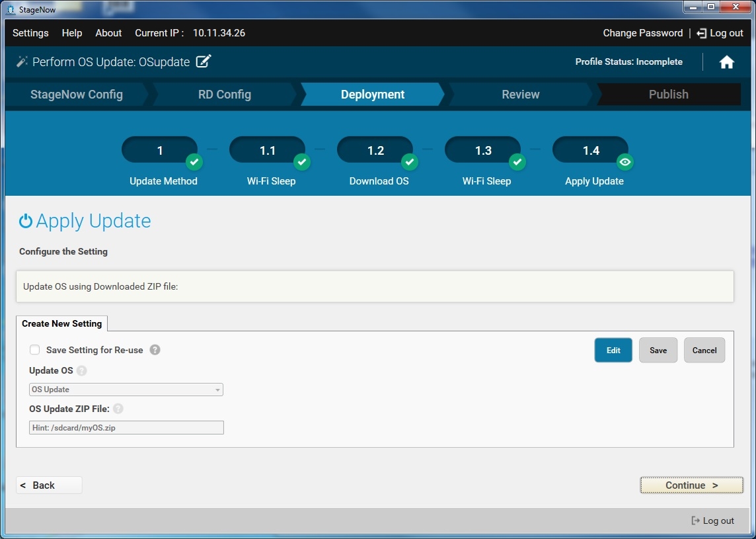
Task: Click the Home icon
Action: [x=727, y=62]
